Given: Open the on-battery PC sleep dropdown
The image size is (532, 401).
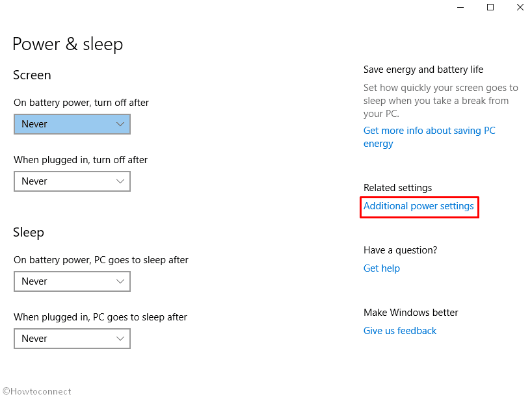Looking at the screenshot, I should pyautogui.click(x=72, y=281).
